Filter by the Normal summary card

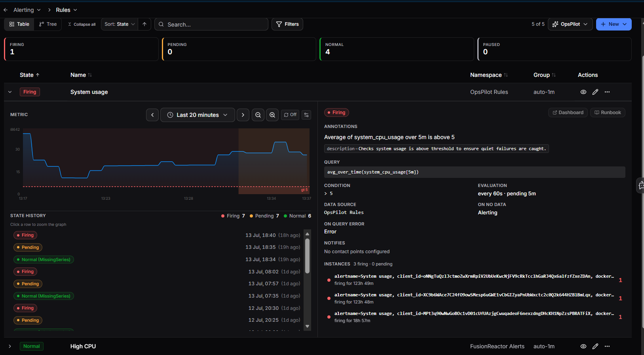[x=397, y=49]
